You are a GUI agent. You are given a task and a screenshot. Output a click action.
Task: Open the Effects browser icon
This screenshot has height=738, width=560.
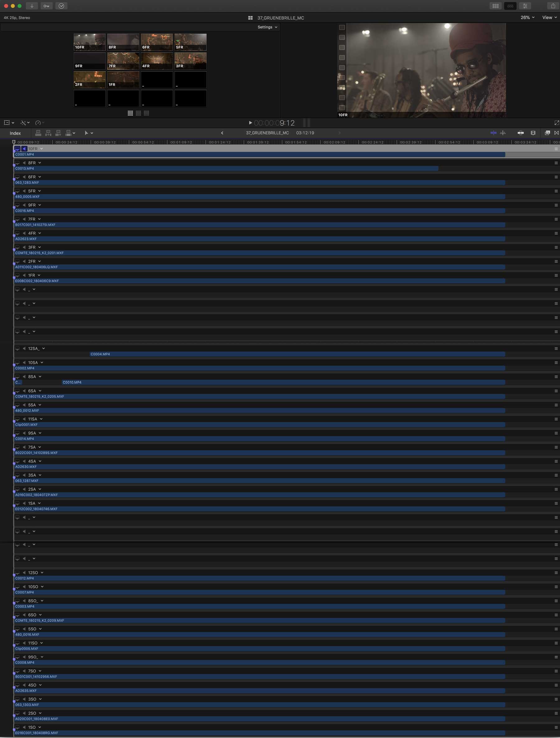tap(547, 133)
